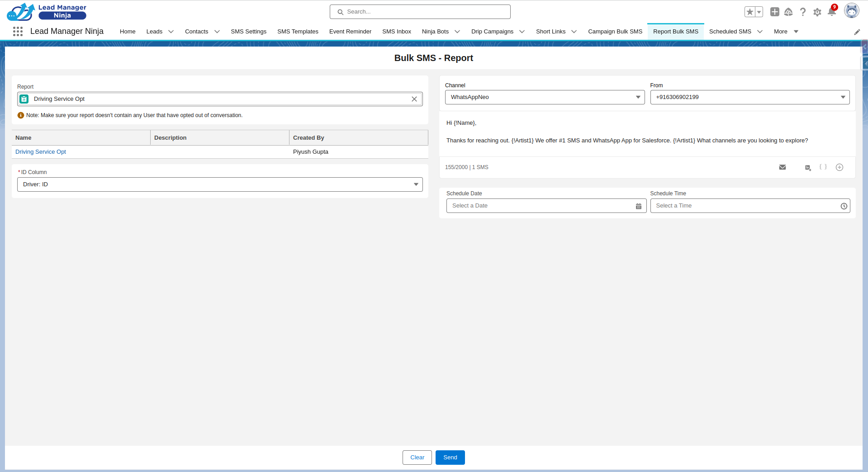The height and width of the screenshot is (472, 868).
Task: Click the Clear button
Action: point(417,458)
